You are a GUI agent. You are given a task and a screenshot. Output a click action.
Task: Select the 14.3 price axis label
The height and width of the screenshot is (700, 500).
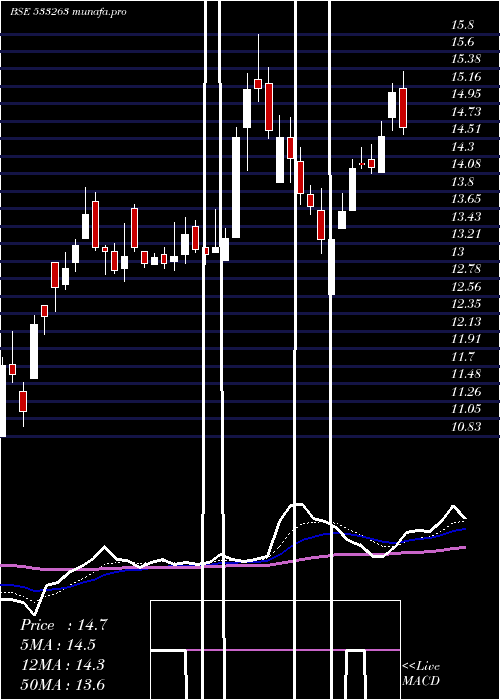pyautogui.click(x=462, y=147)
